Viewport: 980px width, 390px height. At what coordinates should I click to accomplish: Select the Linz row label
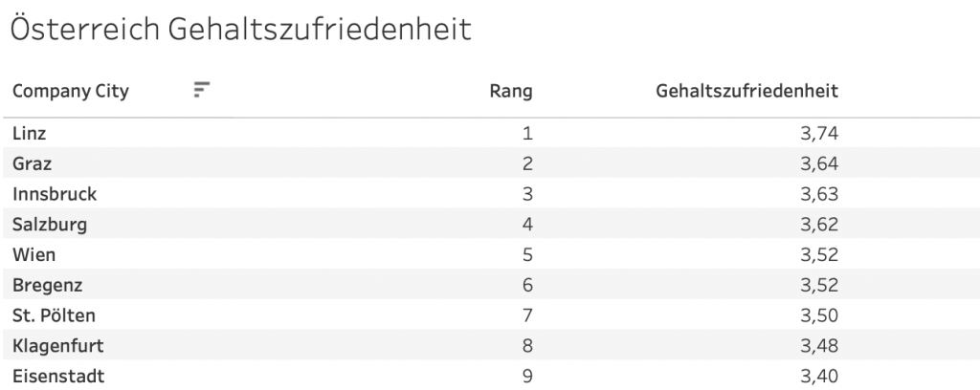point(30,133)
